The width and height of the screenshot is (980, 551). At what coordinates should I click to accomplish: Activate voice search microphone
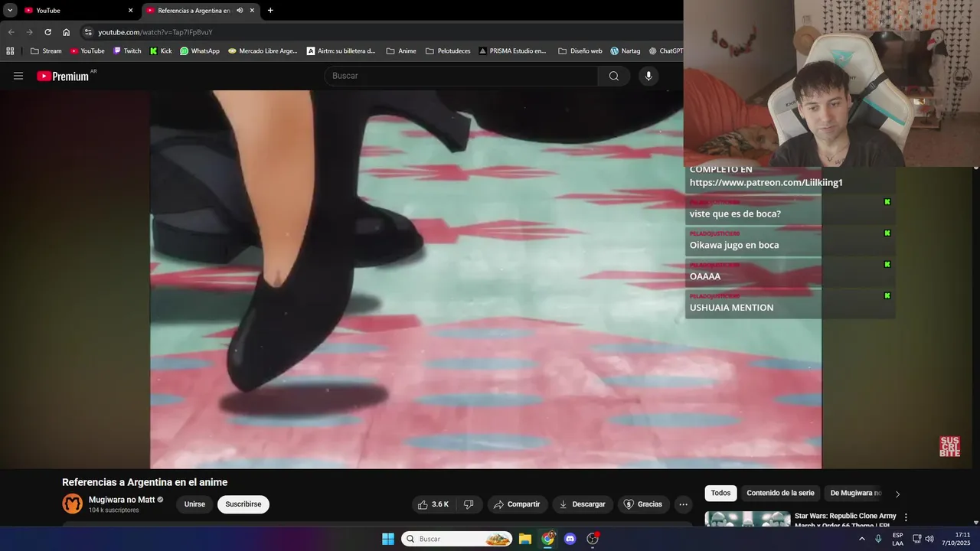click(x=648, y=76)
